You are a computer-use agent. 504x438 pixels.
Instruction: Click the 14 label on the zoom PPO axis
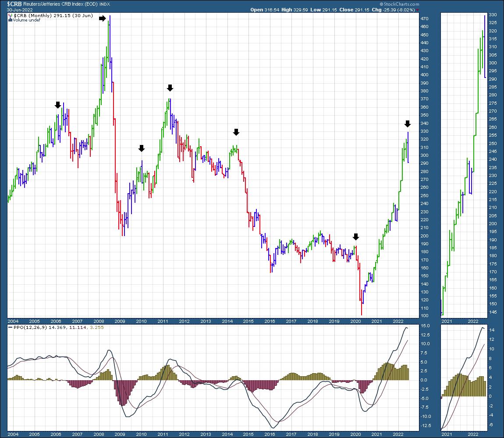coord(492,330)
